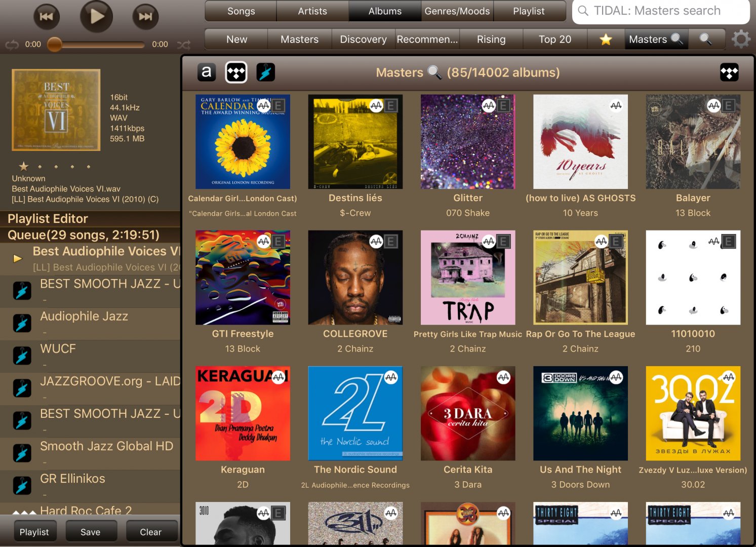Open Genres/Moods tab
Image resolution: width=756 pixels, height=547 pixels.
click(x=457, y=11)
